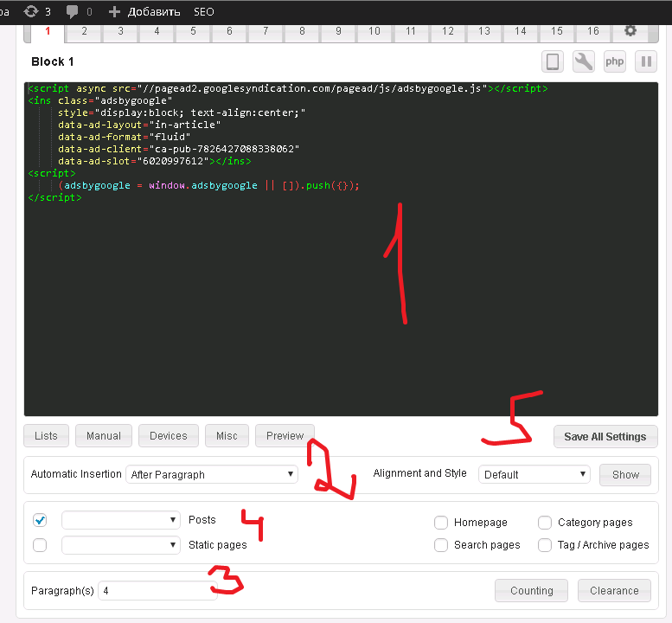Open the dropdown next to Static pages
The image size is (672, 623).
(121, 545)
